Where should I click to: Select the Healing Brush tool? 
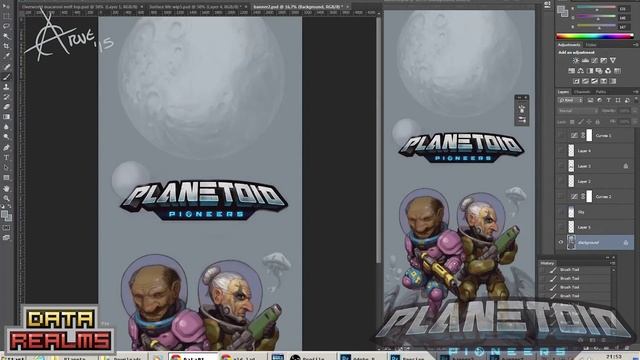6,67
